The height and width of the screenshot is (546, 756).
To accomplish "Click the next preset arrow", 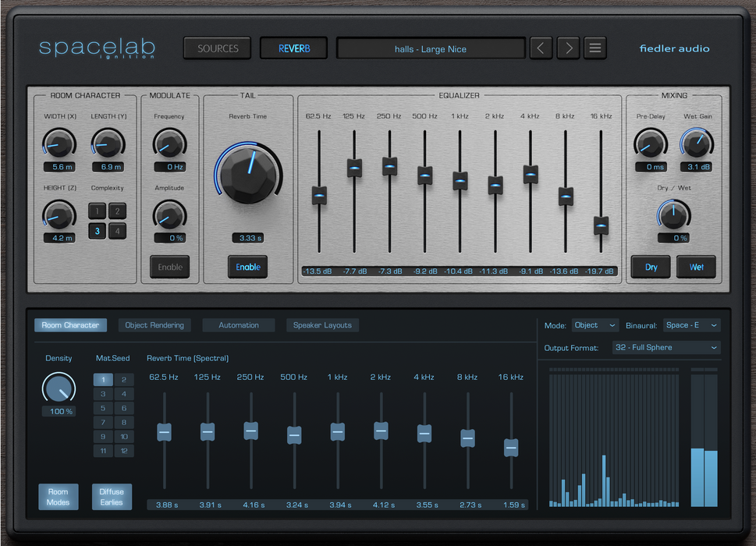I will 568,48.
